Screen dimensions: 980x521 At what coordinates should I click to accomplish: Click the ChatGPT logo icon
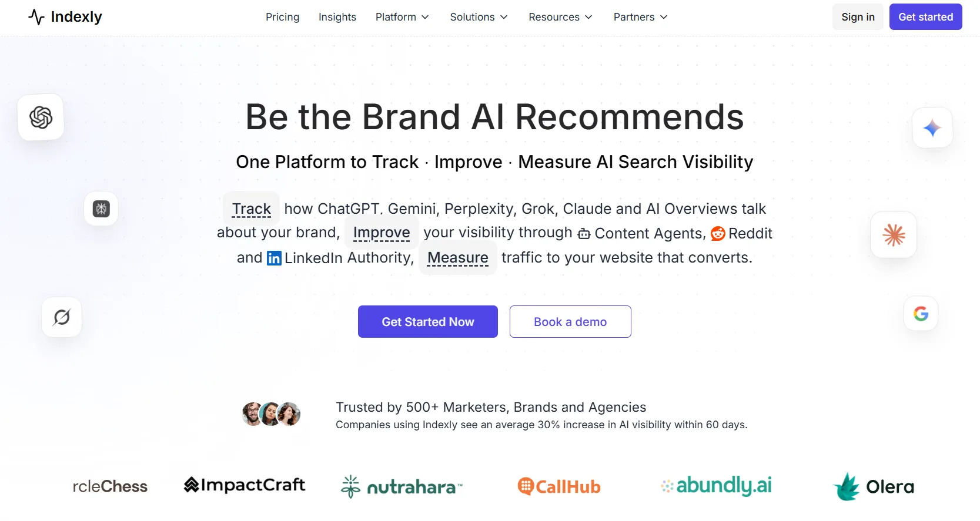(41, 117)
